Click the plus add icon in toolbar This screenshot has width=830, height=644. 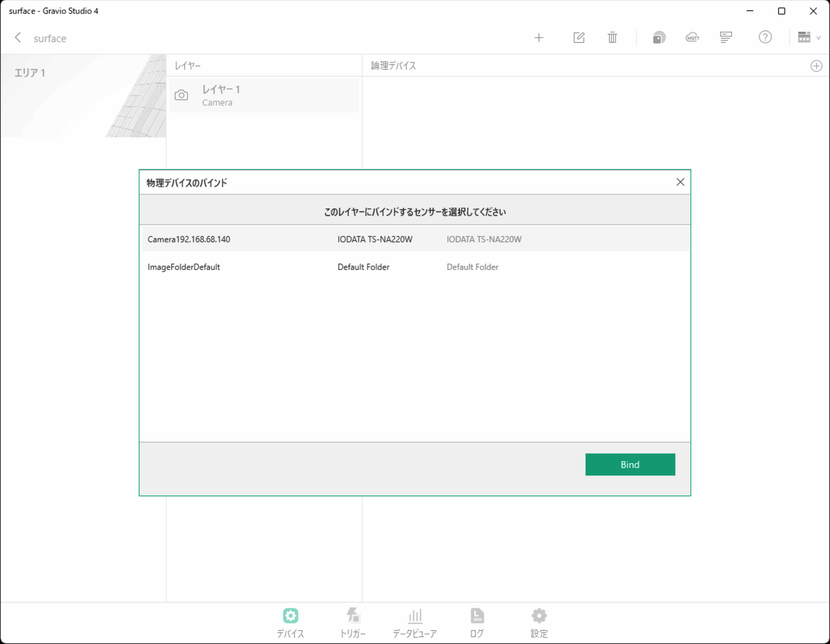click(539, 38)
